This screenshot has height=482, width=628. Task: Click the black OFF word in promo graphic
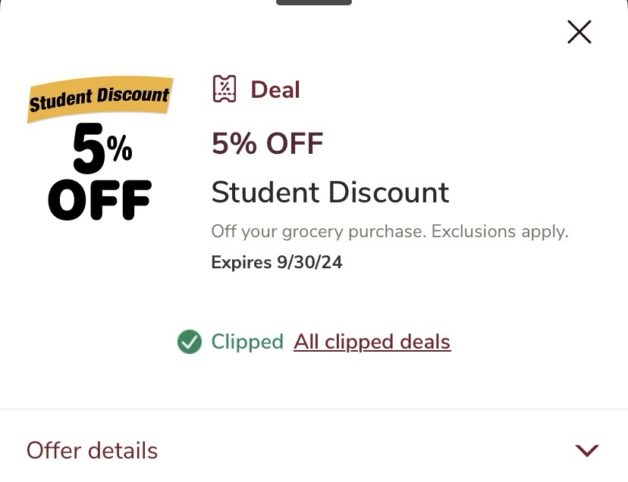pyautogui.click(x=100, y=200)
